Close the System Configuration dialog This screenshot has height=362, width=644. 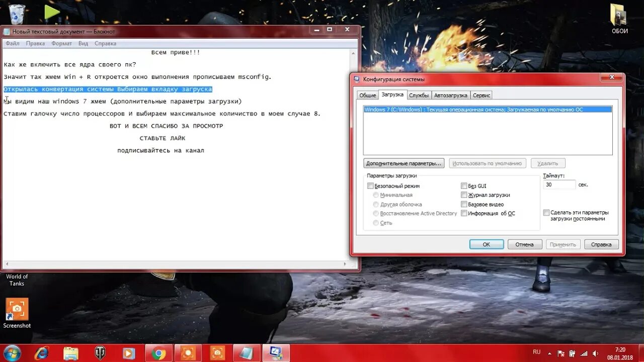(611, 77)
